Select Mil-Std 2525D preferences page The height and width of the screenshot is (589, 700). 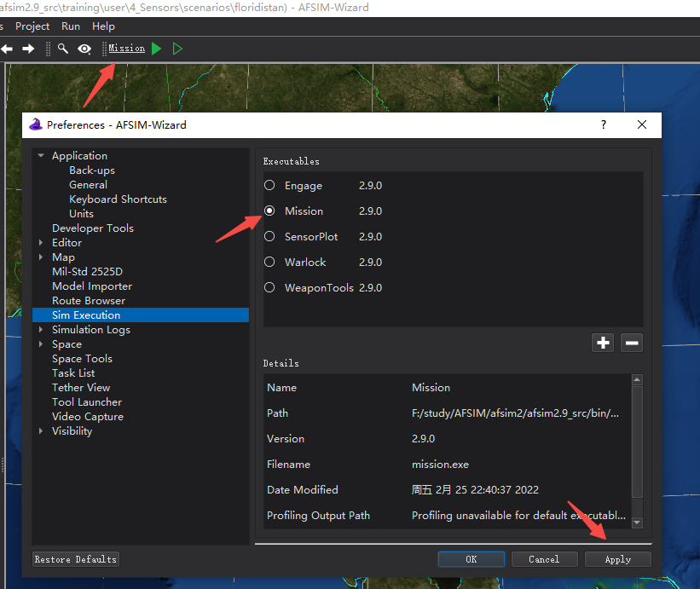coord(87,271)
